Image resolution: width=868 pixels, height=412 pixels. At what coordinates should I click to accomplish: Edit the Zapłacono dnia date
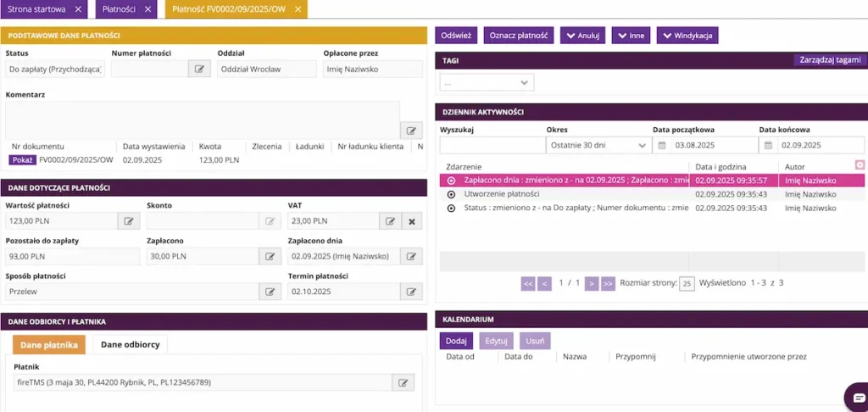(x=411, y=256)
